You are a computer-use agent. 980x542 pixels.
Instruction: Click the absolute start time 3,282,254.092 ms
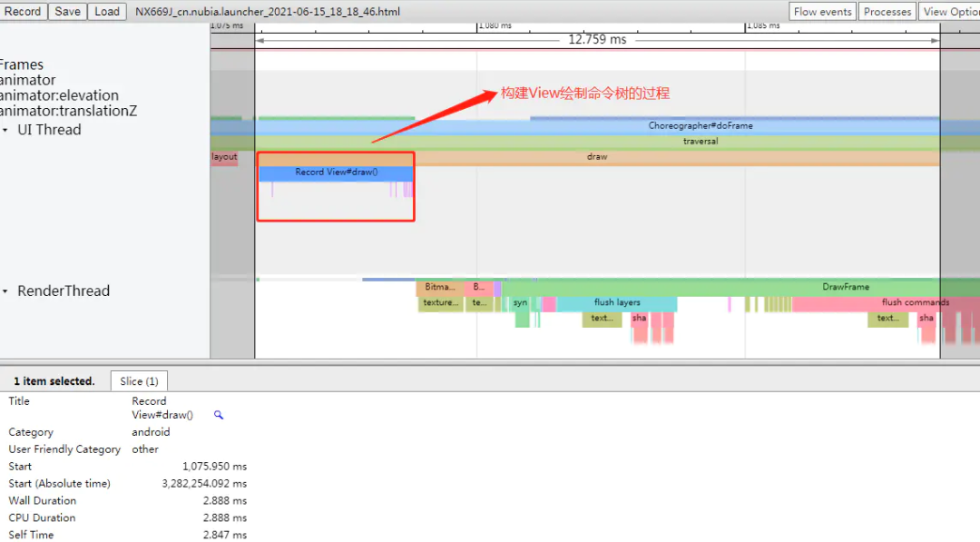(x=204, y=483)
